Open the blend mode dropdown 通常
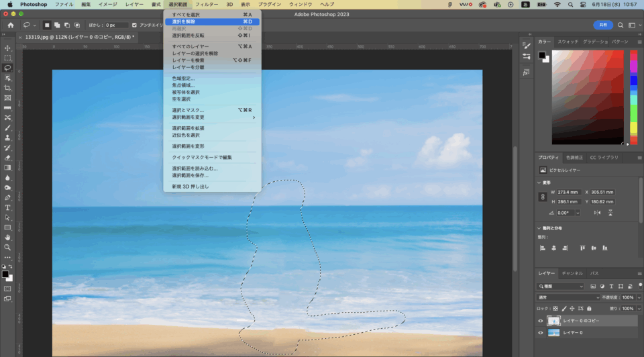This screenshot has height=357, width=644. tap(568, 297)
